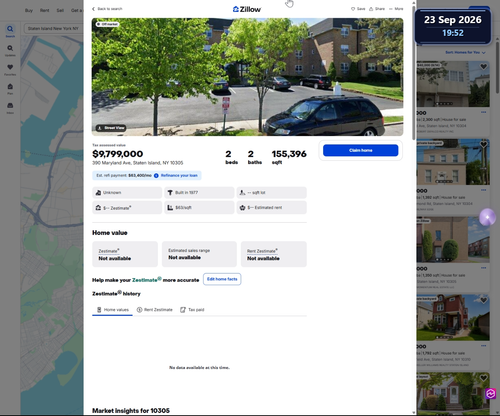Viewport: 500px width, 416px height.
Task: Favorite the 1,792 sqft listing card
Action: click(483, 300)
